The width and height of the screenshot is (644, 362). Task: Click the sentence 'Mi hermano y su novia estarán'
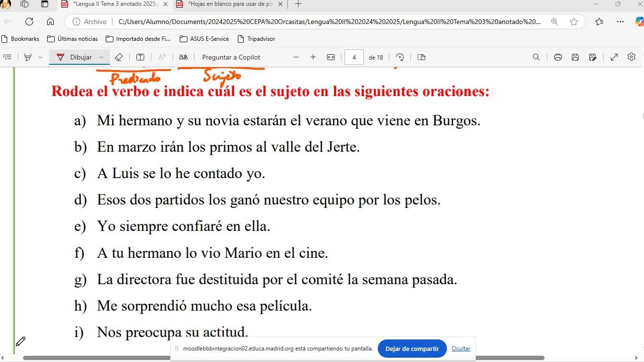click(x=289, y=120)
